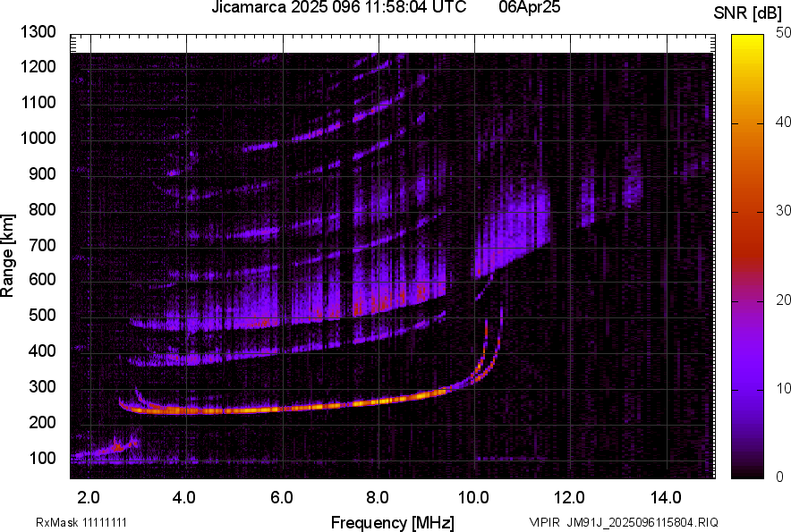Click the range tick label "1000"
The image size is (791, 532).
point(38,138)
